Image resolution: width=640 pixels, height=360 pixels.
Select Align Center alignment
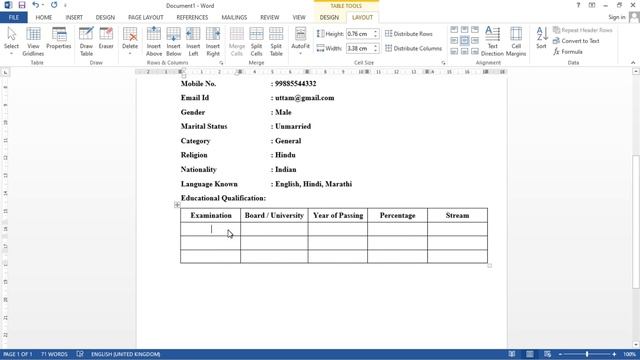[x=464, y=40]
